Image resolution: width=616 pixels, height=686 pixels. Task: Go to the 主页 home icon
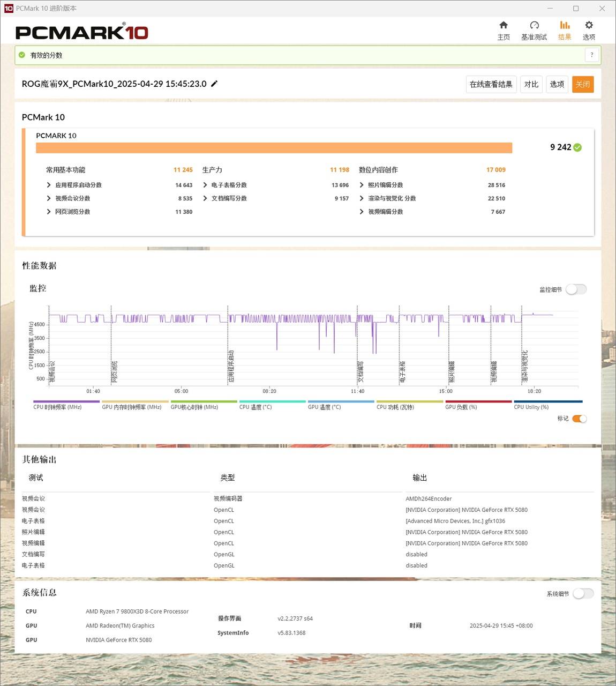coord(504,31)
